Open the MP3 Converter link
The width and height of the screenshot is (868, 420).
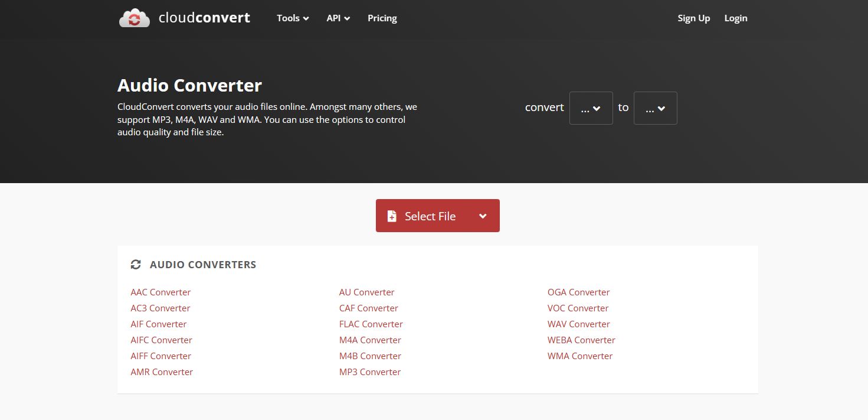coord(370,372)
